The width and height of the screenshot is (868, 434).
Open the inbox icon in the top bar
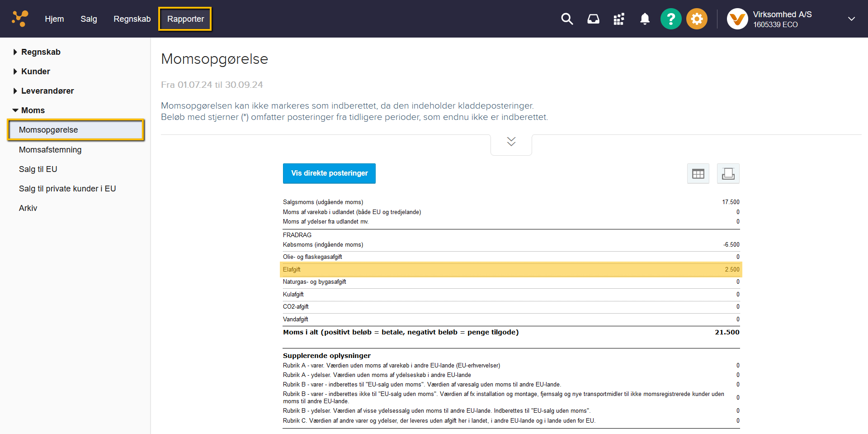point(593,19)
